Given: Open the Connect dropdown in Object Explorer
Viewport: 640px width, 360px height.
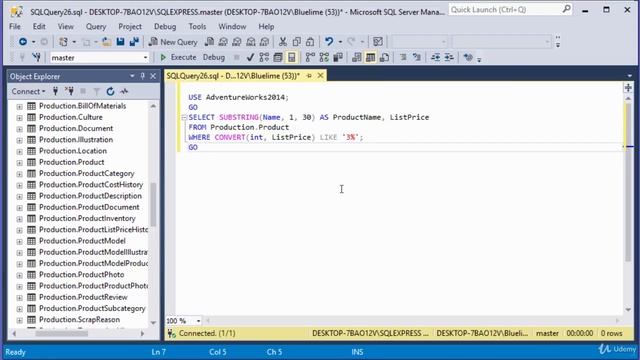Looking at the screenshot, I should [28, 91].
